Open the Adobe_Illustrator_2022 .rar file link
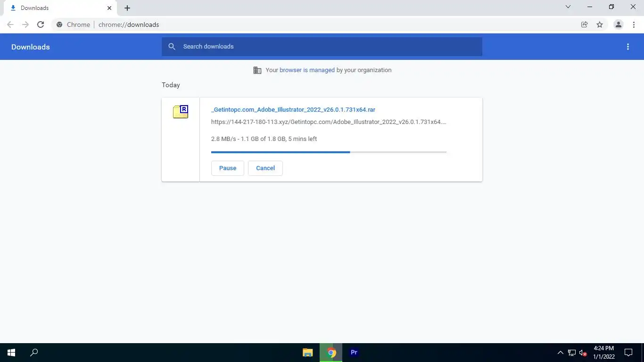The height and width of the screenshot is (362, 644). coord(293,110)
